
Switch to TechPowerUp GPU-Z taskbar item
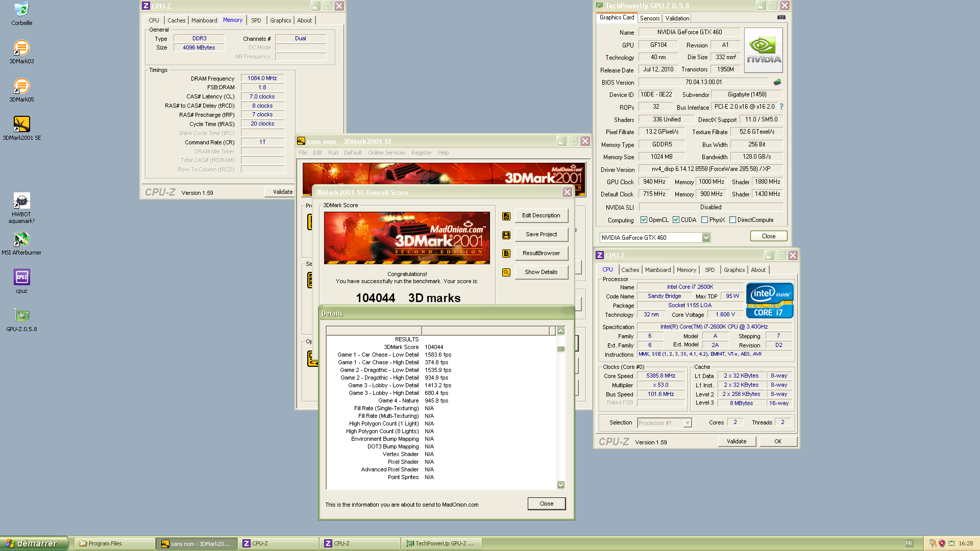[x=441, y=543]
